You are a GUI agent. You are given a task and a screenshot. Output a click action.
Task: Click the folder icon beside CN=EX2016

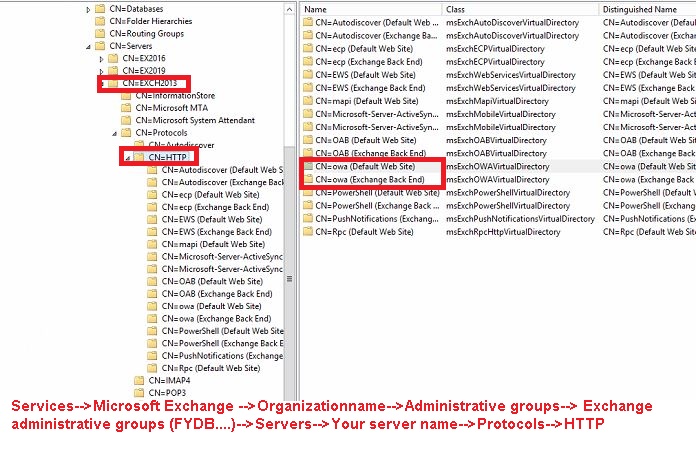(112, 59)
